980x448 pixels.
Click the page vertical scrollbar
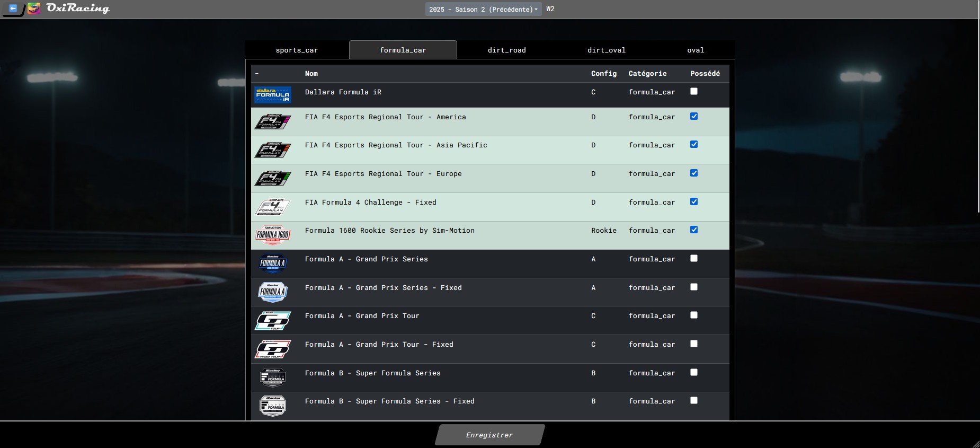tap(978, 106)
